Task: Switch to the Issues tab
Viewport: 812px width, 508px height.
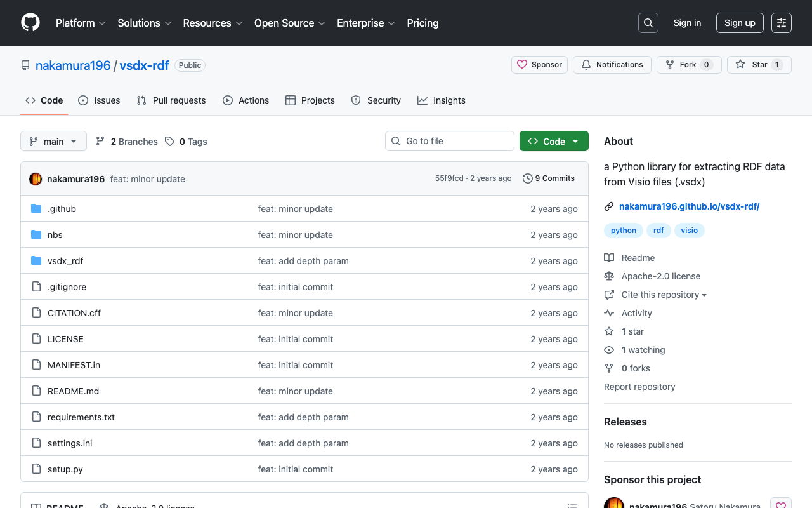Action: coord(100,100)
